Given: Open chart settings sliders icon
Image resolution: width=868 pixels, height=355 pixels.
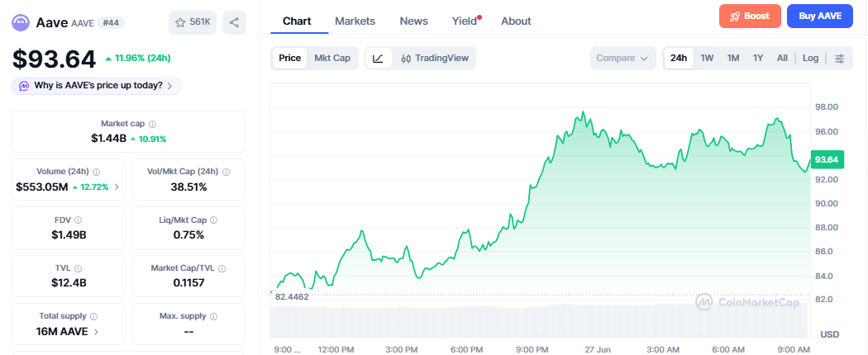Looking at the screenshot, I should pyautogui.click(x=840, y=58).
